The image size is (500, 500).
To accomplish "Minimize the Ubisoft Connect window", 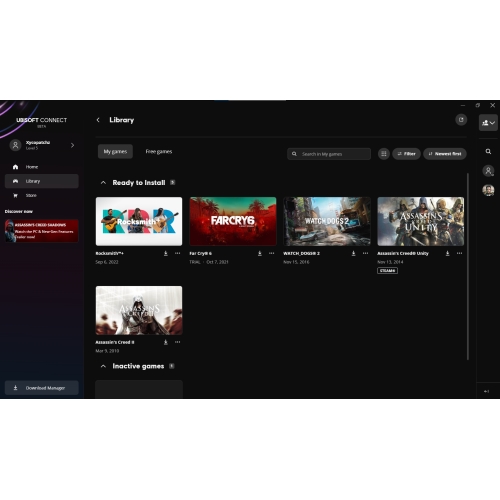I will (x=463, y=105).
